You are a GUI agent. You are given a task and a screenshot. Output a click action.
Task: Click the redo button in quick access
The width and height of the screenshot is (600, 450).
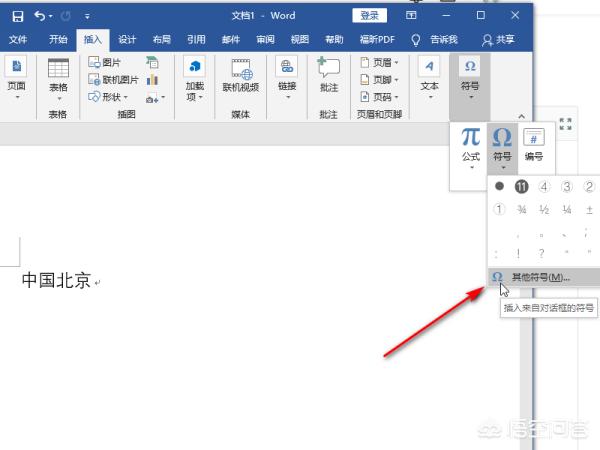(66, 16)
